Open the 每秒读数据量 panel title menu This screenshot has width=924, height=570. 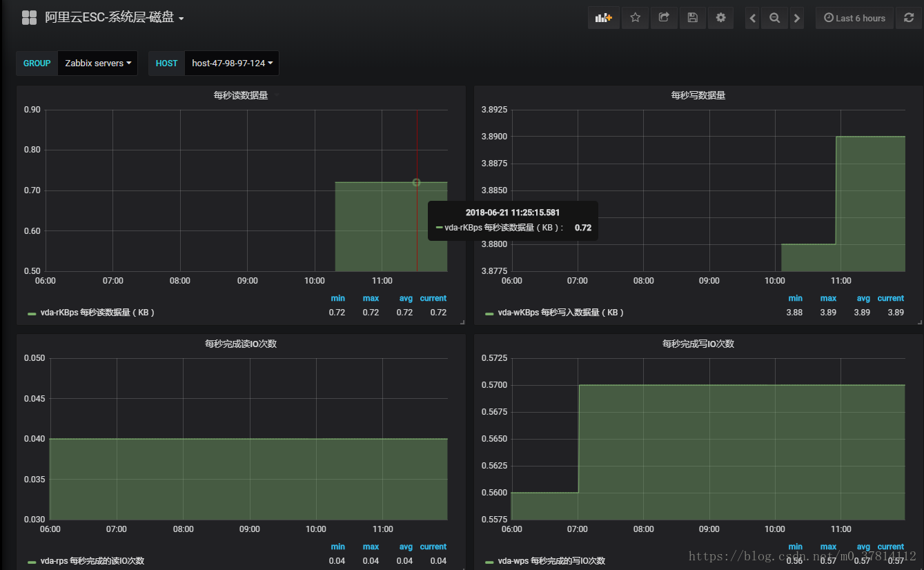pos(241,95)
